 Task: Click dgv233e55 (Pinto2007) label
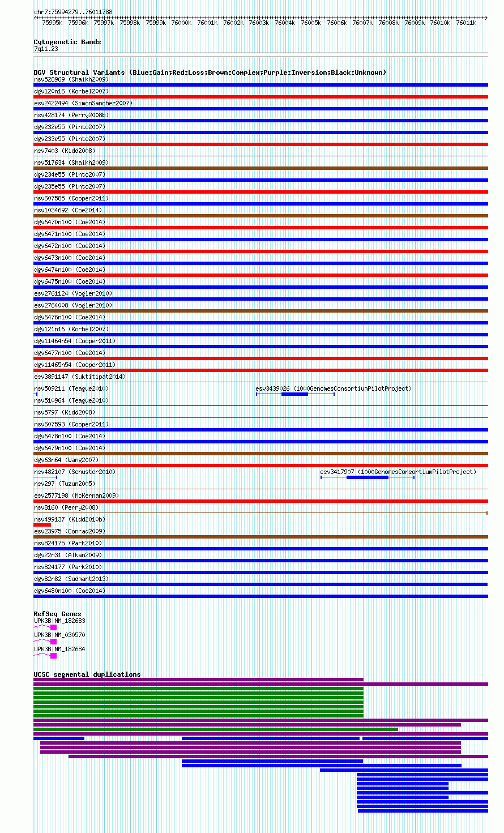coord(70,139)
